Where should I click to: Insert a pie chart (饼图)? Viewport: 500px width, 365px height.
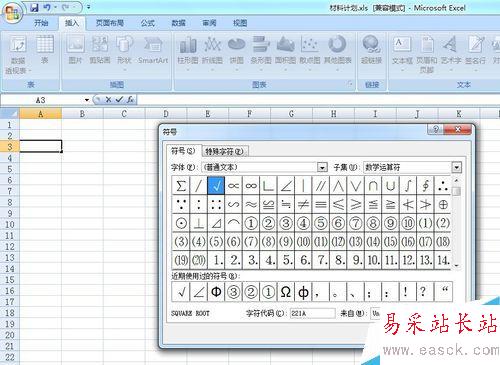236,53
